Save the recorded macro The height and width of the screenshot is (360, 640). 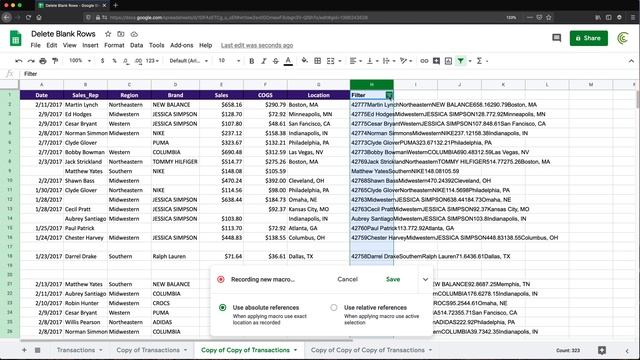click(393, 280)
